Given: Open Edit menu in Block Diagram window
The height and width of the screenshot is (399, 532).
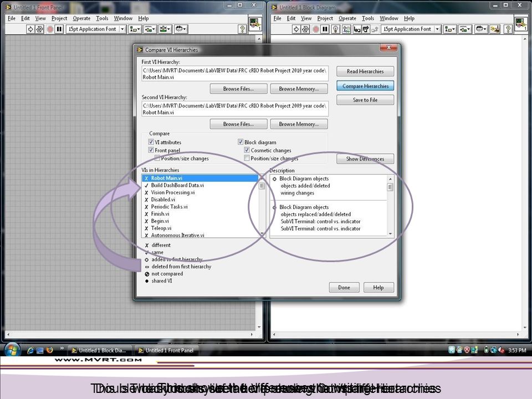Looking at the screenshot, I should click(291, 18).
